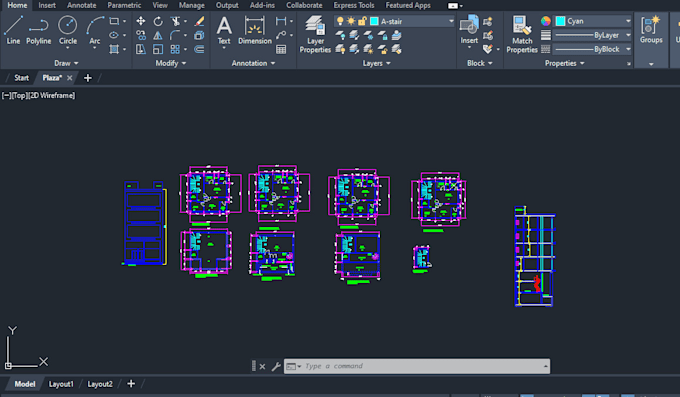The height and width of the screenshot is (397, 680).
Task: Add new layout with plus button
Action: 131,384
